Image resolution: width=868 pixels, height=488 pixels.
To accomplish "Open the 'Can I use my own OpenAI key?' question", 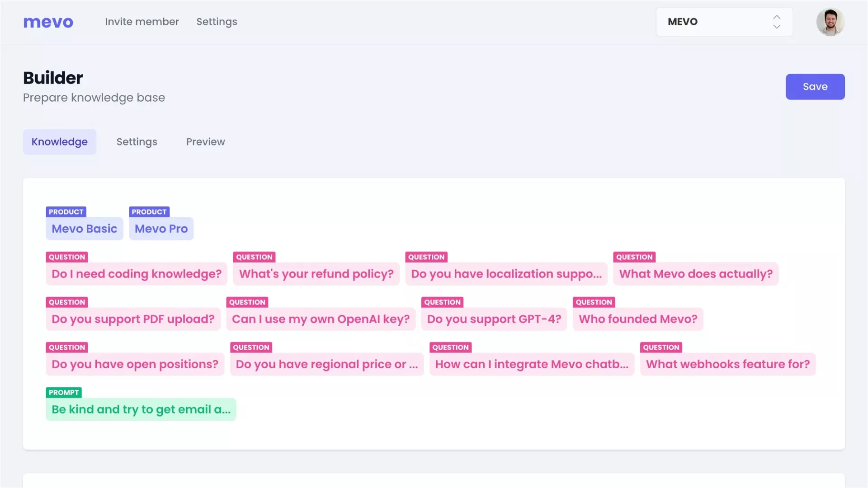I will click(321, 319).
